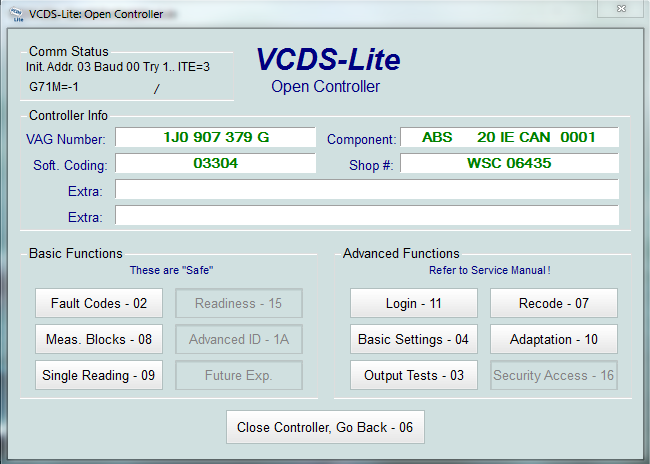Click the 'Advanced Functions' group title
The width and height of the screenshot is (650, 464).
[401, 253]
